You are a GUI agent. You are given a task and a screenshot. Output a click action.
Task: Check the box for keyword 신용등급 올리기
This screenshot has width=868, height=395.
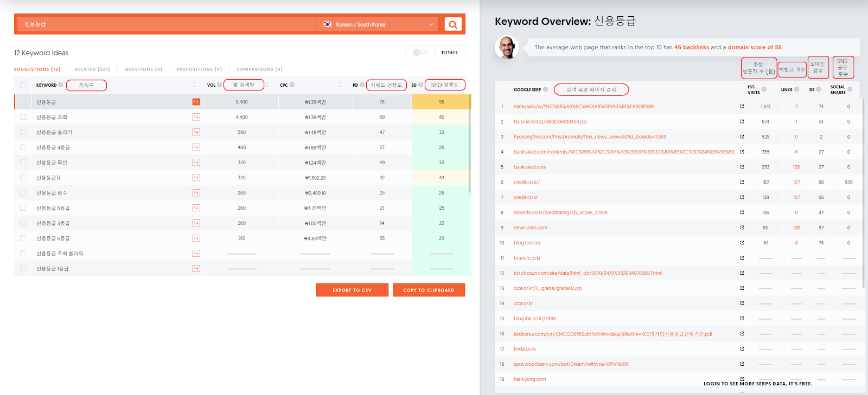[x=23, y=132]
